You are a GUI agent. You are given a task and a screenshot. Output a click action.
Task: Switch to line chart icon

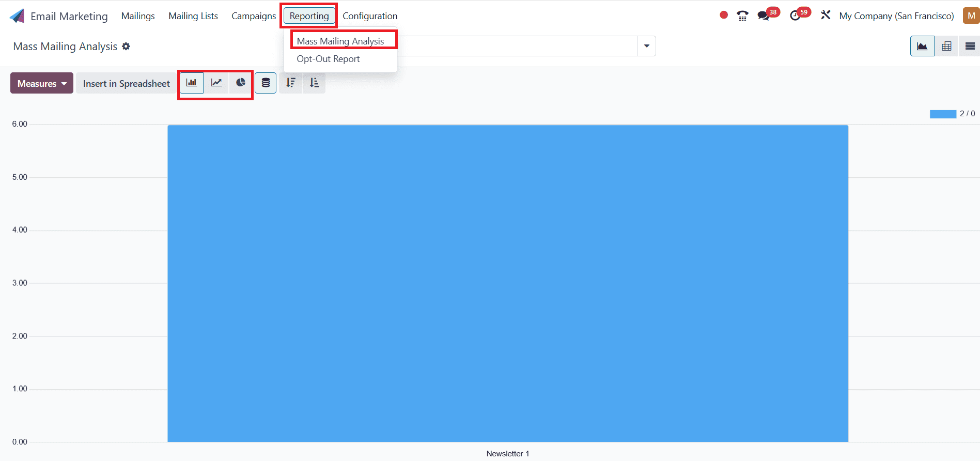click(216, 83)
